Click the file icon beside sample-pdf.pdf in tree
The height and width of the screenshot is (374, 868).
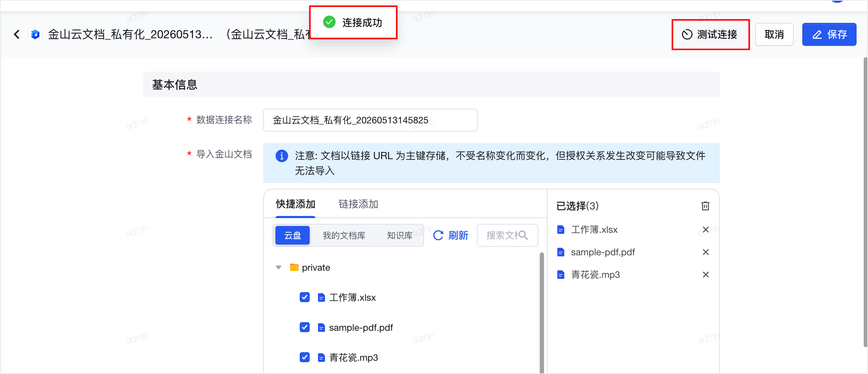tap(321, 327)
